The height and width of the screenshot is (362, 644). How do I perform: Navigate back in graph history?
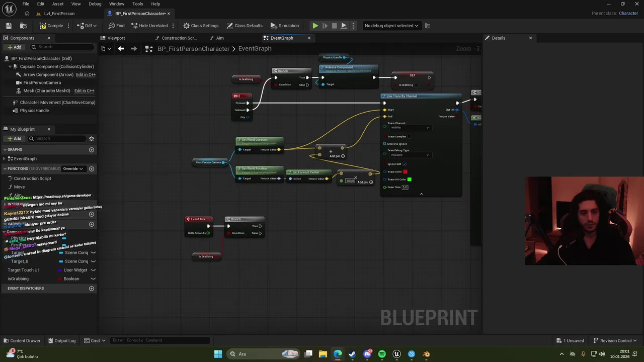tap(121, 49)
